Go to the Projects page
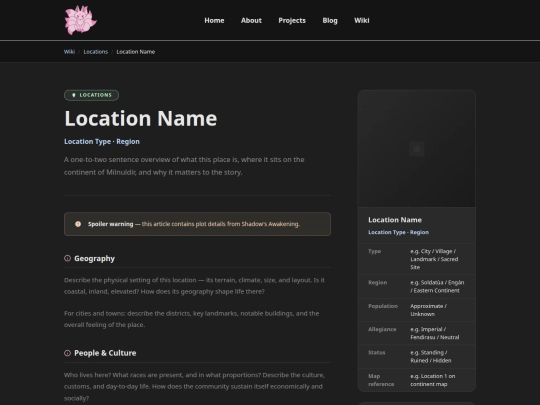The width and height of the screenshot is (540, 405). 292,20
